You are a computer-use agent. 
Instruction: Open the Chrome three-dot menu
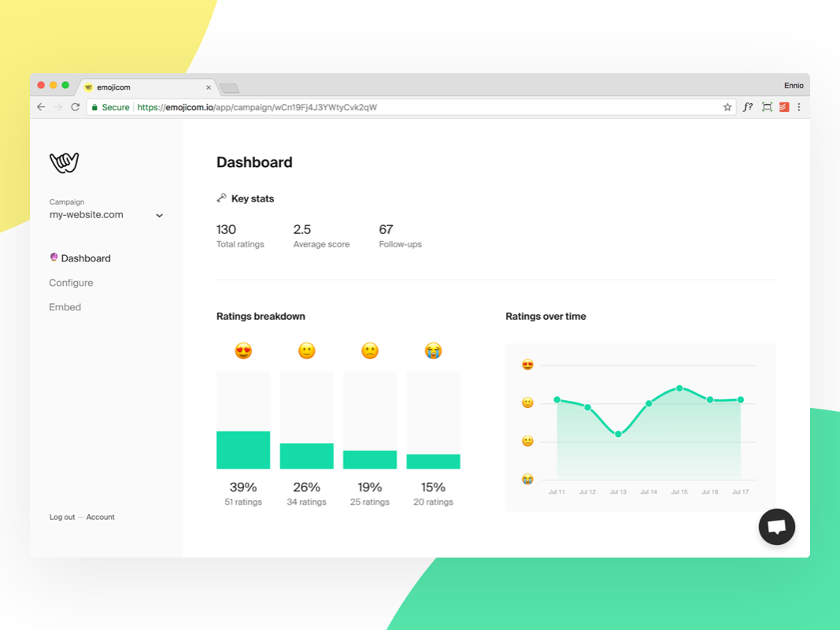(799, 107)
